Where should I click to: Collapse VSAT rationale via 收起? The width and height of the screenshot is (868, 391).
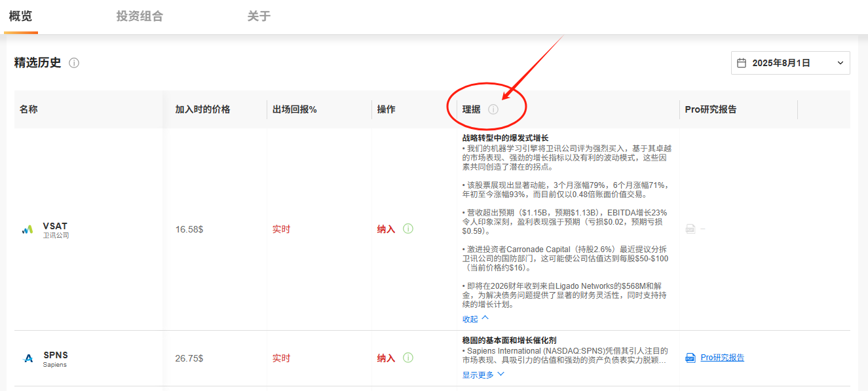(476, 319)
